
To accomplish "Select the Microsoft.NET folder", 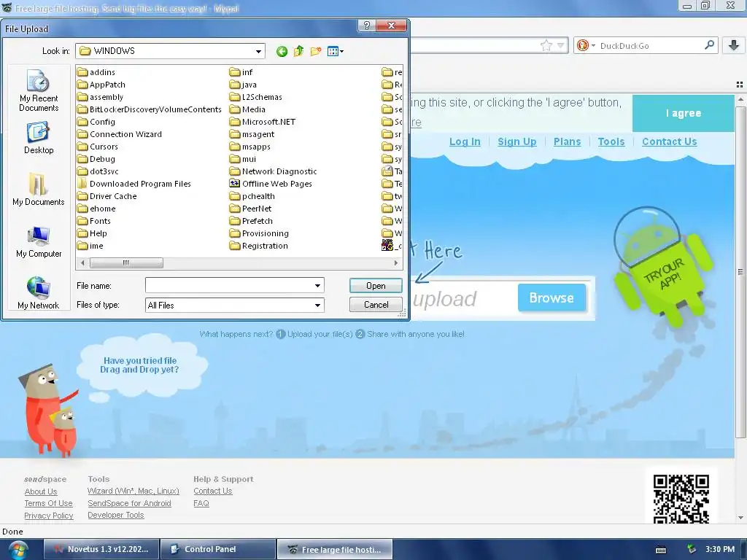I will (x=263, y=122).
